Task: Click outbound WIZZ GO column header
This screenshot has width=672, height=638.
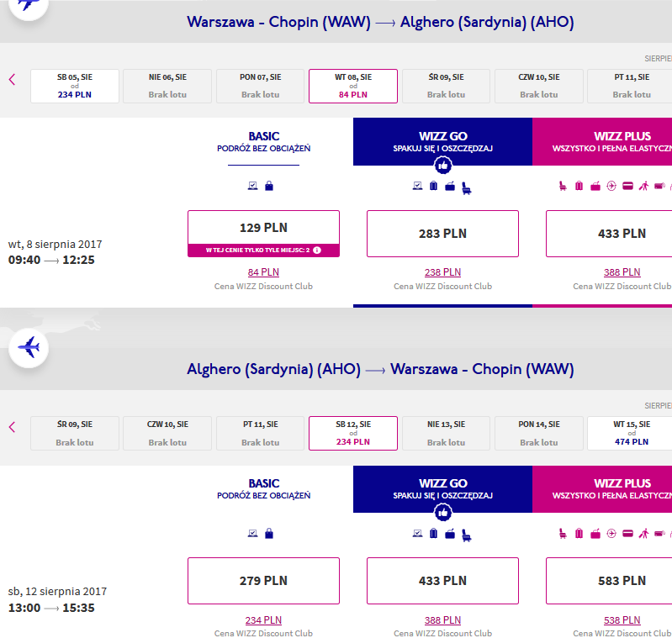Action: (442, 142)
